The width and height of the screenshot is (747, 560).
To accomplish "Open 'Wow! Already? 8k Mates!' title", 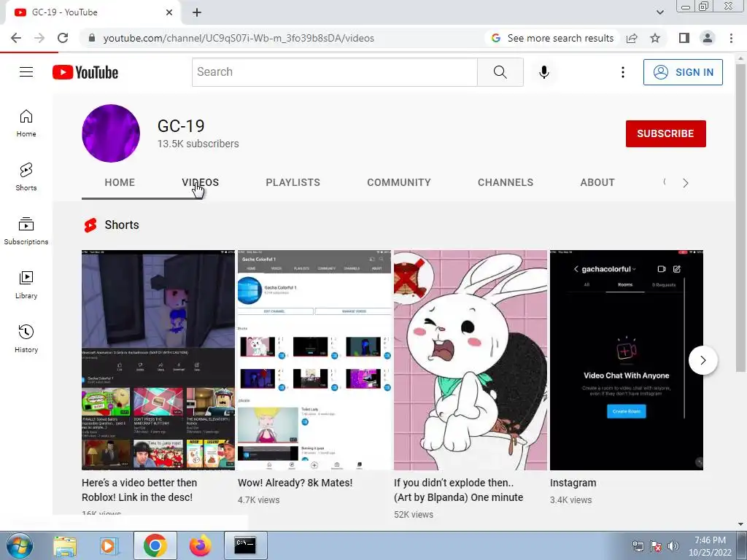I will pyautogui.click(x=295, y=483).
